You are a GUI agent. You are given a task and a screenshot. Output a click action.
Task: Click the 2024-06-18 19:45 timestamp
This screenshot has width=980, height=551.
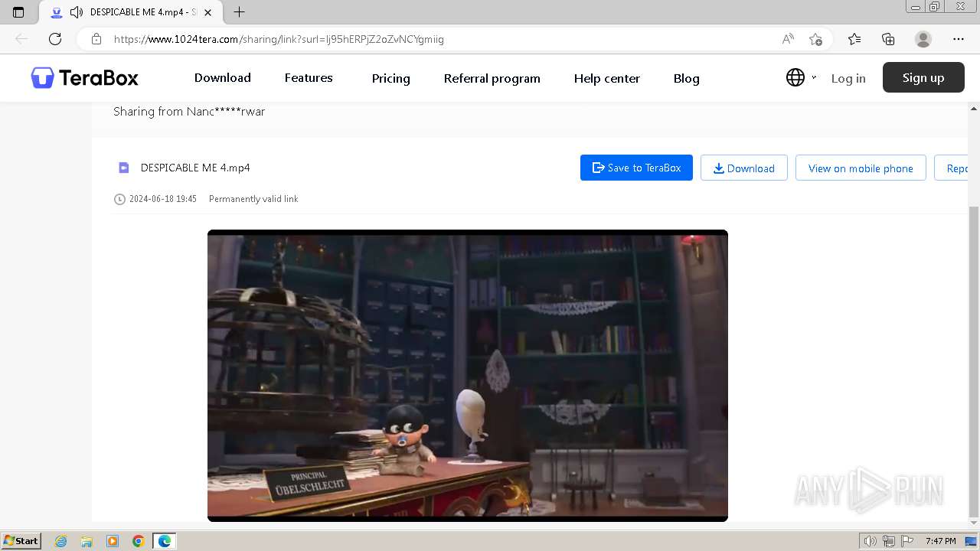click(163, 199)
